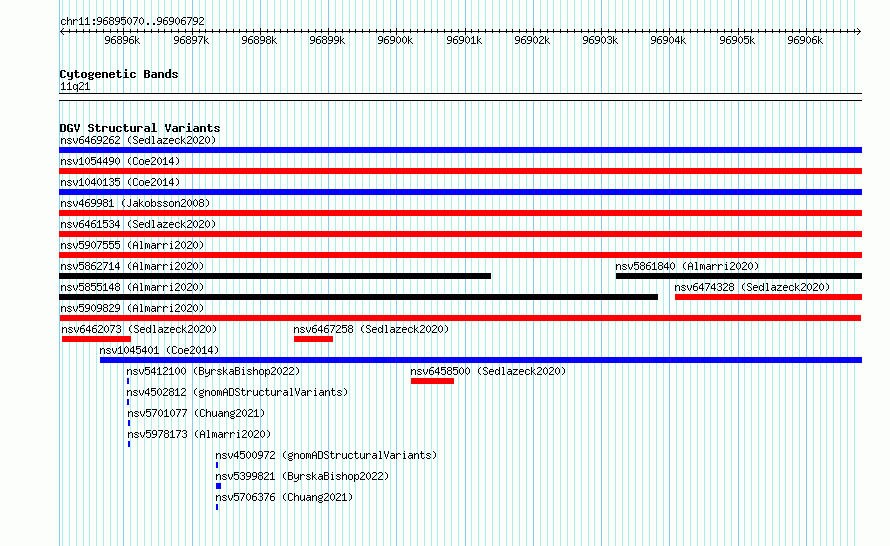Click the 96897k ruler position
The image size is (890, 546).
click(x=191, y=40)
